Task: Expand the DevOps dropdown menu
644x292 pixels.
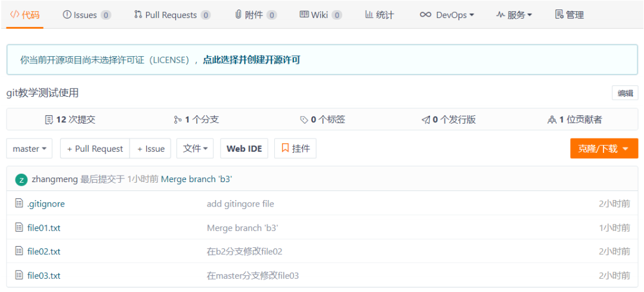Action: click(447, 15)
